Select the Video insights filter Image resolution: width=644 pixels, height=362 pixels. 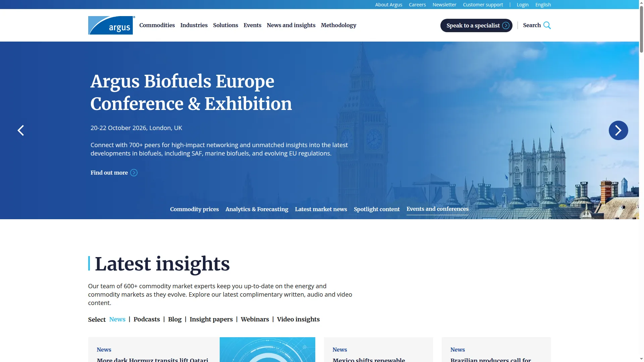(298, 319)
